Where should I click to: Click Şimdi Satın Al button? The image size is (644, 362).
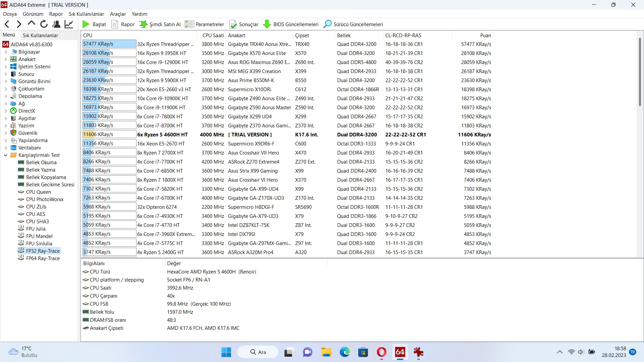pyautogui.click(x=160, y=24)
